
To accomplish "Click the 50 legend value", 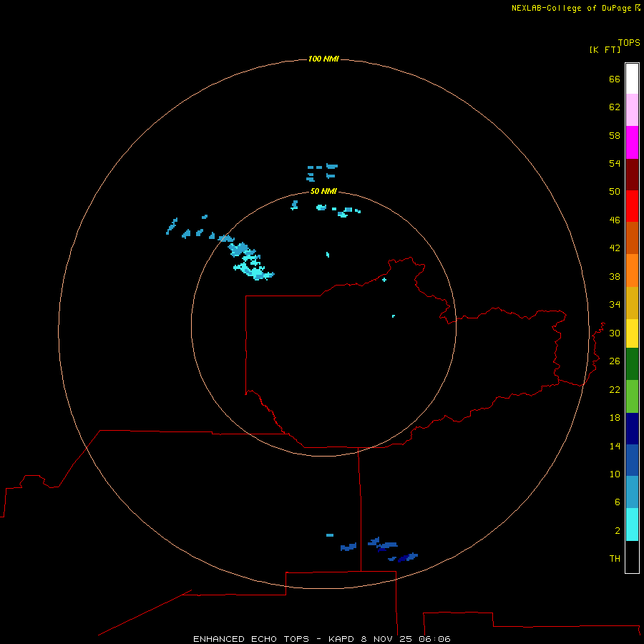I will [615, 192].
